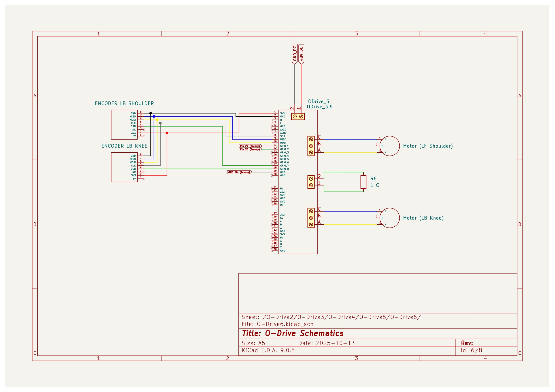Viewport: 555px width, 392px height.
Task: Select the ENCODER LB KNEE label
Action: coord(124,146)
